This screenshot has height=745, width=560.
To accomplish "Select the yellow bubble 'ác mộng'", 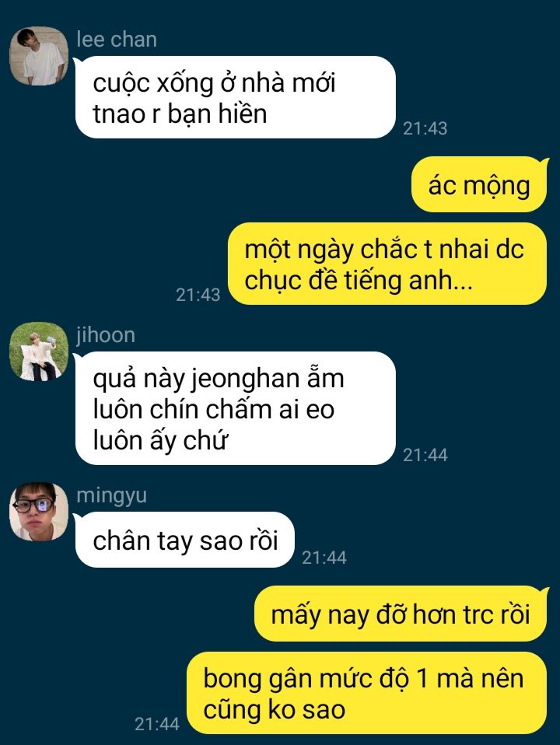I will [x=479, y=184].
